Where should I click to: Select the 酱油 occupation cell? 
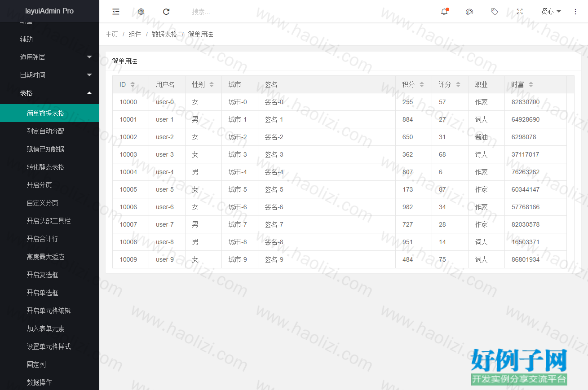[486, 137]
